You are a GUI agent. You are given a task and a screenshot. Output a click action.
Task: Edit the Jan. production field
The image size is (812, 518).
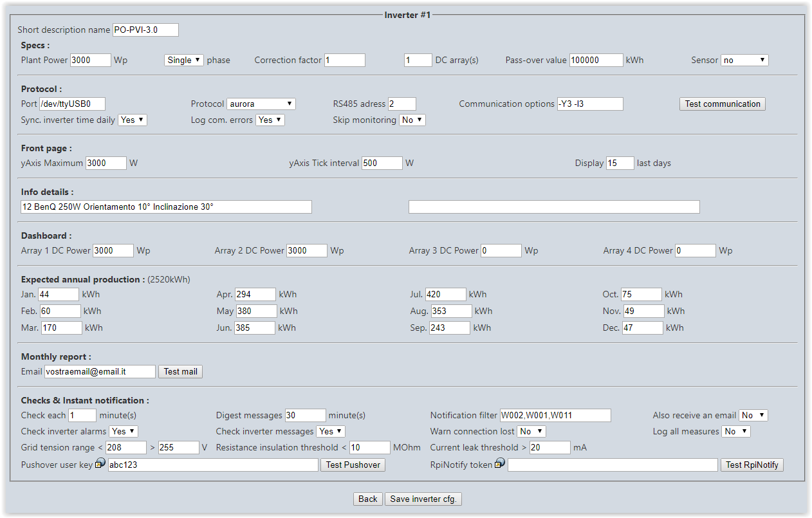click(59, 294)
